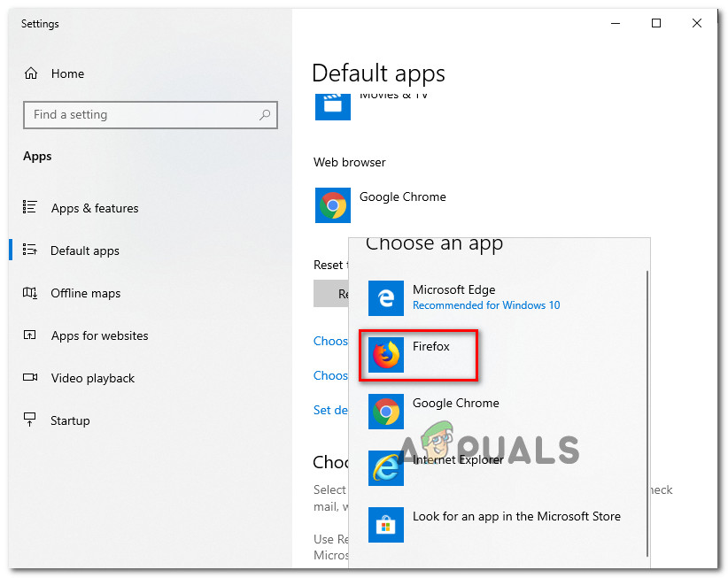Click the Offline maps icon
Image resolution: width=728 pixels, height=578 pixels.
click(x=30, y=293)
